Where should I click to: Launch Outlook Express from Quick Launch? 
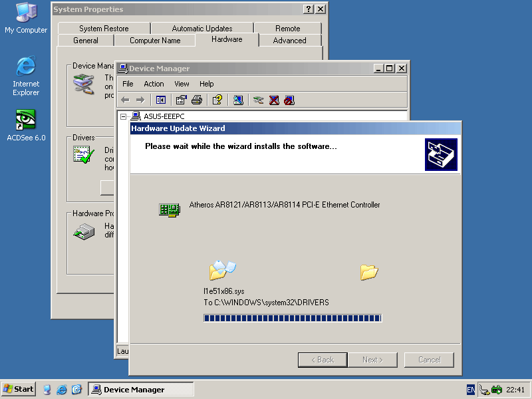[76, 390]
